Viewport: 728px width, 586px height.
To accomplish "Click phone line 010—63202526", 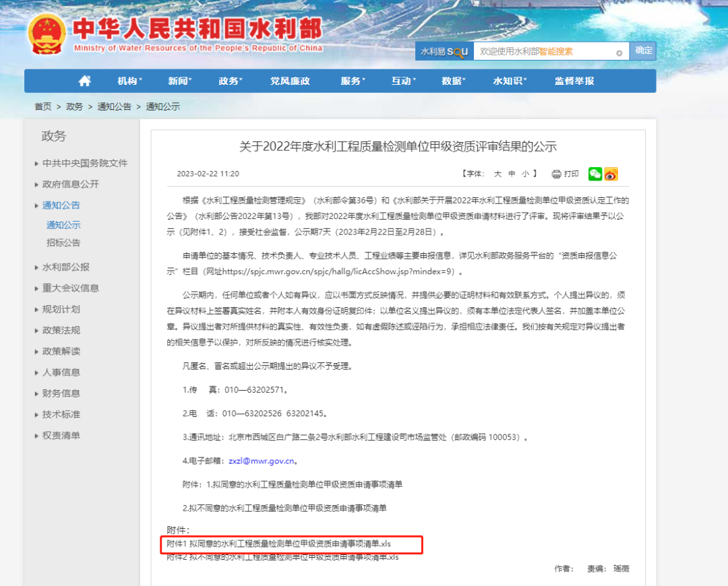I will point(255,414).
